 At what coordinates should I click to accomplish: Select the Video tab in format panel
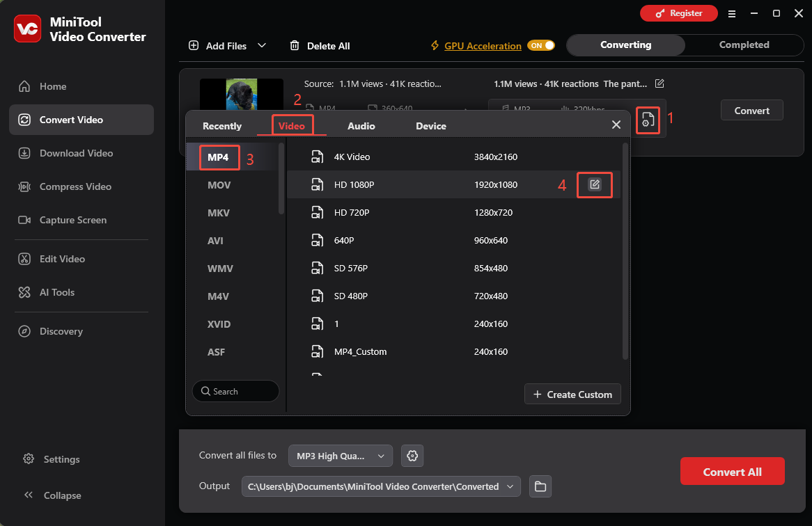pos(292,126)
